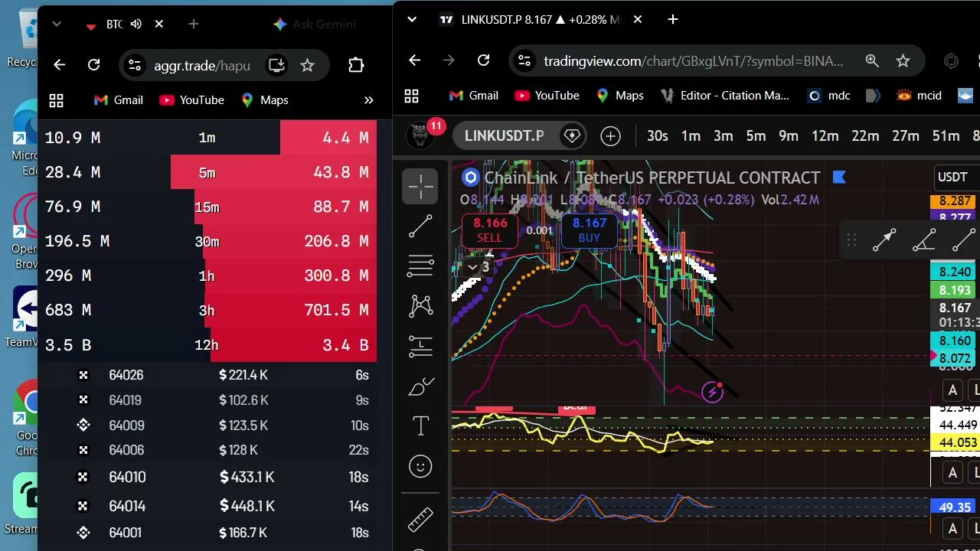
Task: Select the 64026 trade row worth $221.4 K
Action: tap(207, 375)
